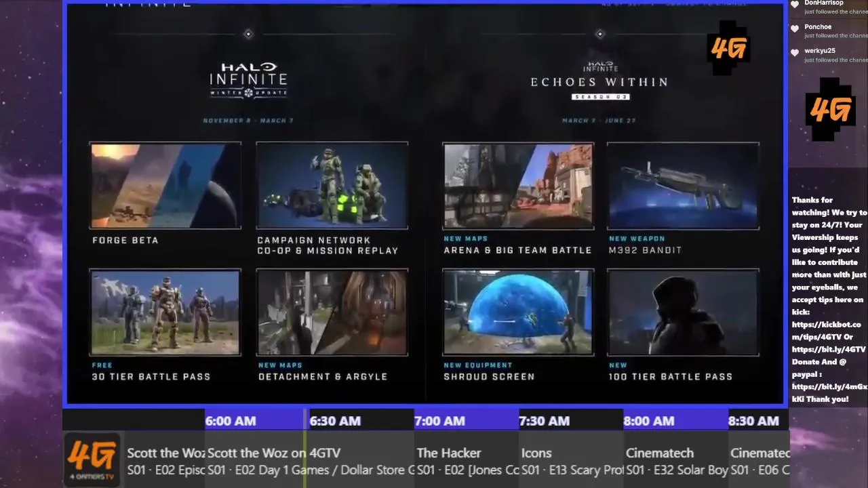Click the heart icon beside Ponchoe

tap(795, 28)
